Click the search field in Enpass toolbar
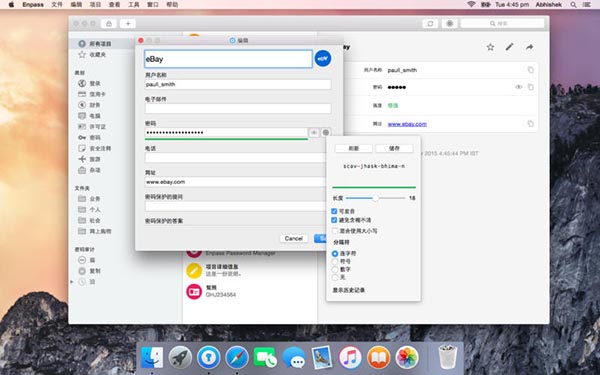The height and width of the screenshot is (375, 600). point(502,24)
